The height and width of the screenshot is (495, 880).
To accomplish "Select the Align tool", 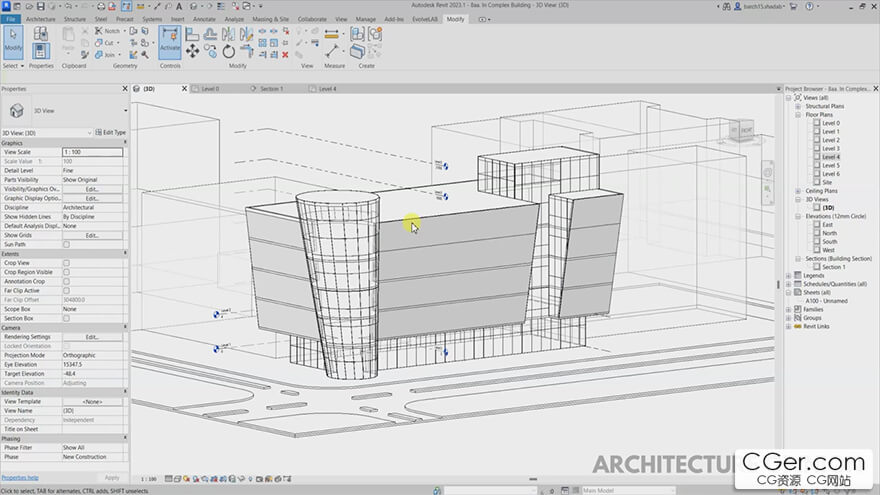I will coord(192,34).
